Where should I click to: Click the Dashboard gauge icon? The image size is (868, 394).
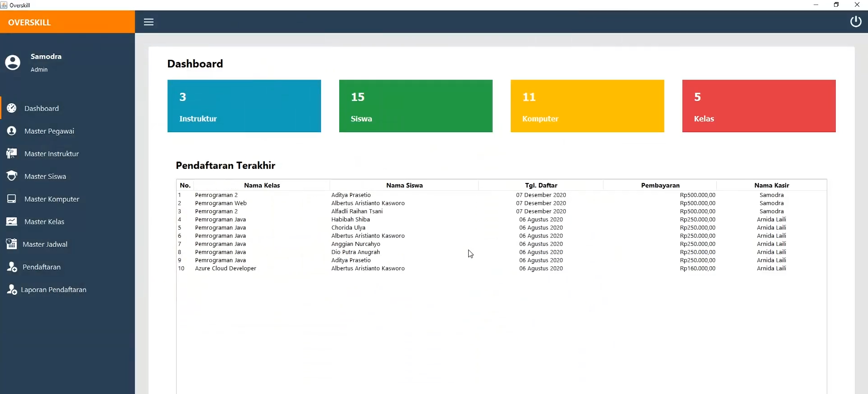pyautogui.click(x=12, y=108)
